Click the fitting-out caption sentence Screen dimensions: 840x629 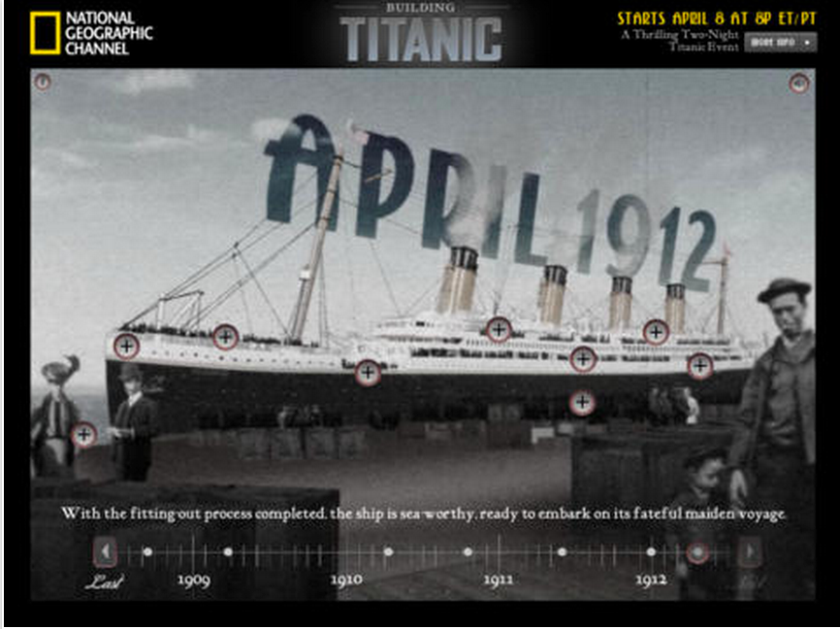tap(423, 513)
